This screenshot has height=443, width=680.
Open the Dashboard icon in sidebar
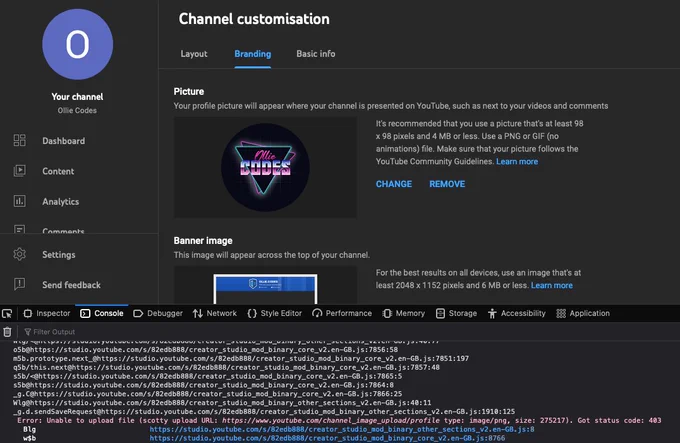(20, 140)
